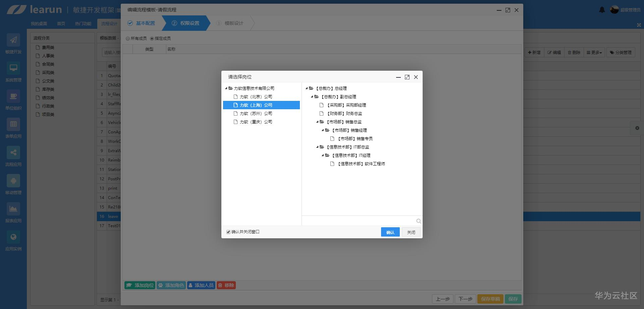Open the notification bell
This screenshot has width=644, height=309.
point(602,10)
